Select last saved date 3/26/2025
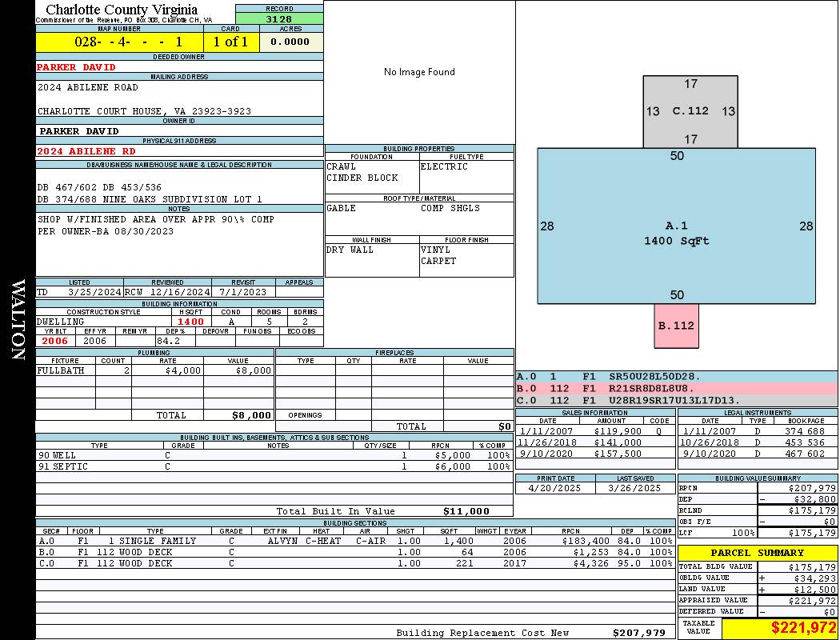Screen dimensions: 840x640 635,489
